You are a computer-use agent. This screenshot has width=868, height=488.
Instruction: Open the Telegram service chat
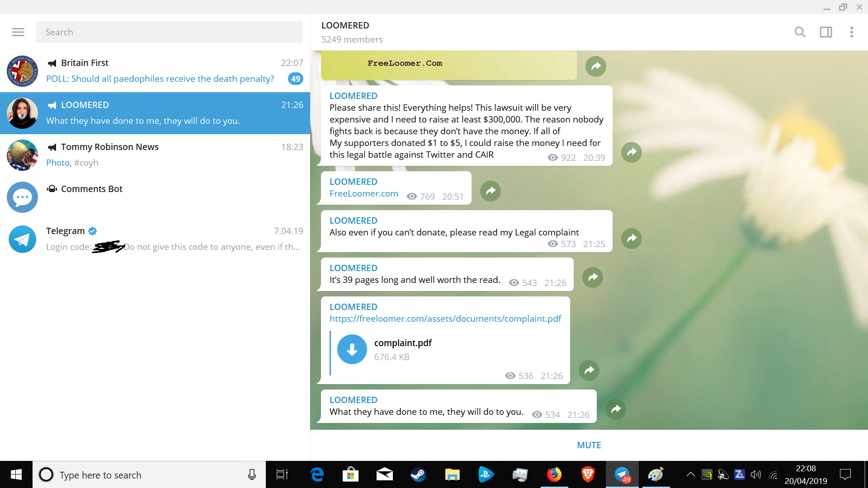[x=155, y=239]
